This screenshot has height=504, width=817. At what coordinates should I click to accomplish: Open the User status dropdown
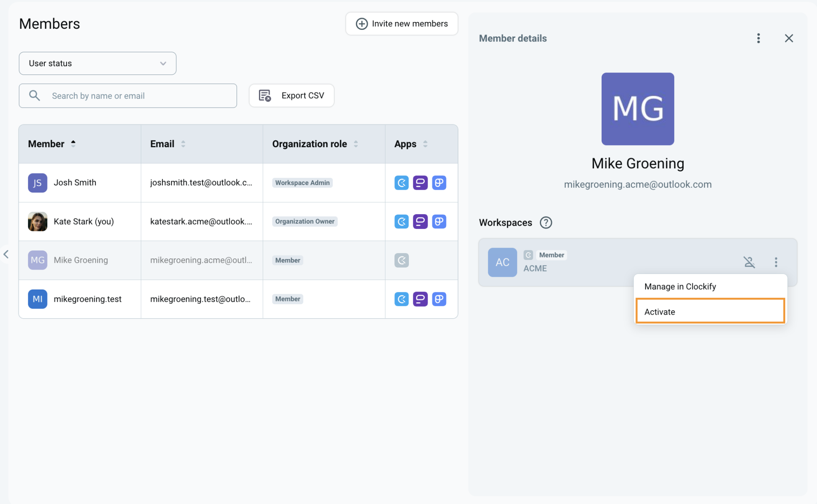point(97,63)
